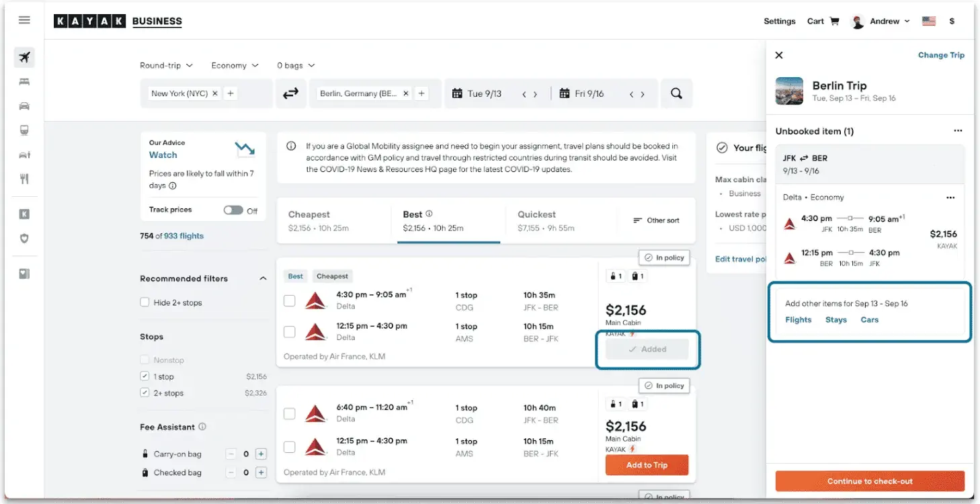The height and width of the screenshot is (504, 980).
Task: Click the shield icon in sidebar
Action: 24,238
